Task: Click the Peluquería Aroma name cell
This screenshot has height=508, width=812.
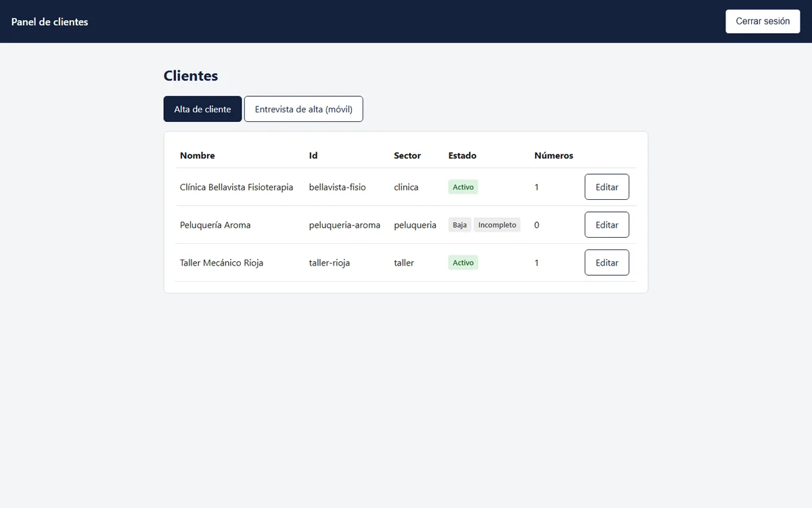Action: [215, 225]
